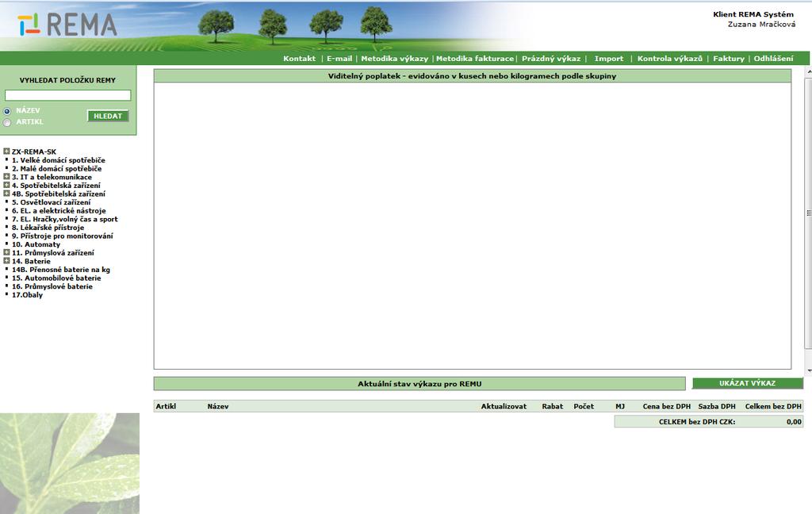Open the E-mail menu item
Viewport: 812px width, 514px height.
339,59
